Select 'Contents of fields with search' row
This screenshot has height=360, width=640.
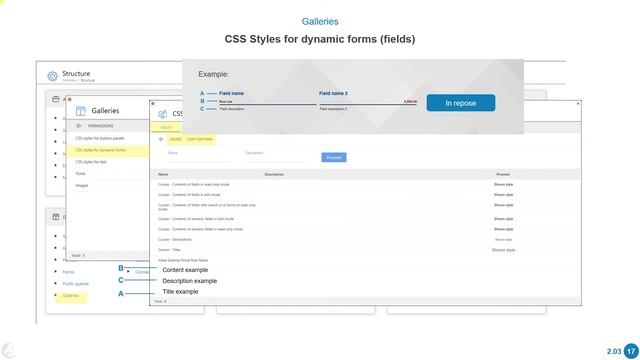tap(365, 207)
